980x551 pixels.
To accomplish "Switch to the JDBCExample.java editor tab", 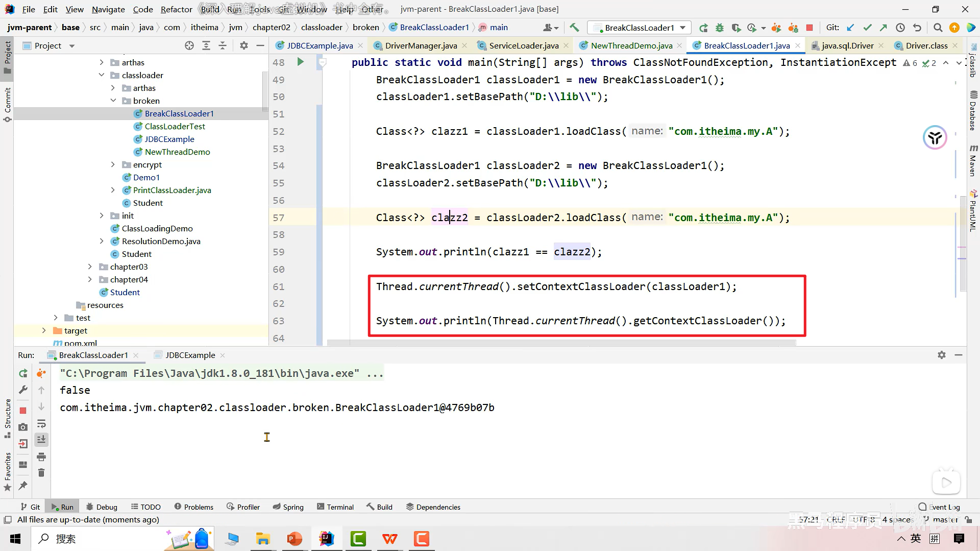I will 319,45.
